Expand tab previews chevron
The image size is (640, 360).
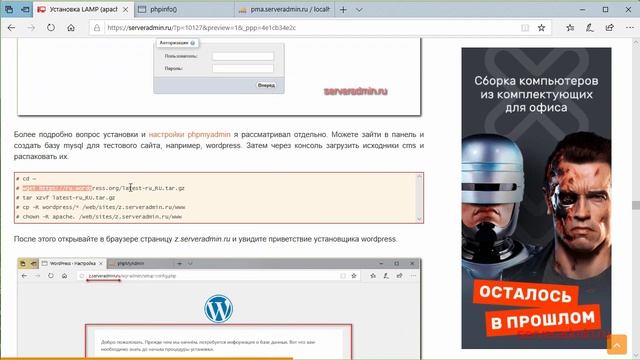359,9
